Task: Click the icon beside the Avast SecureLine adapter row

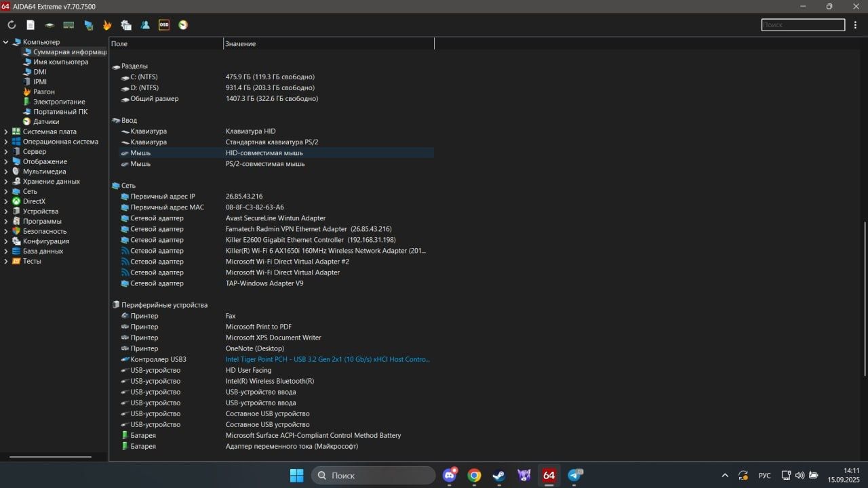Action: pyautogui.click(x=125, y=218)
